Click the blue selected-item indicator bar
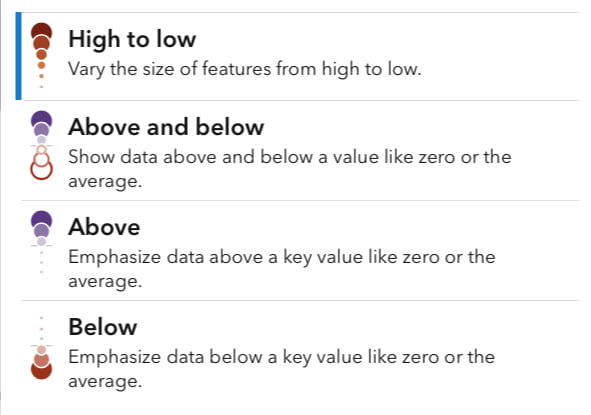This screenshot has height=415, width=591. tap(18, 56)
